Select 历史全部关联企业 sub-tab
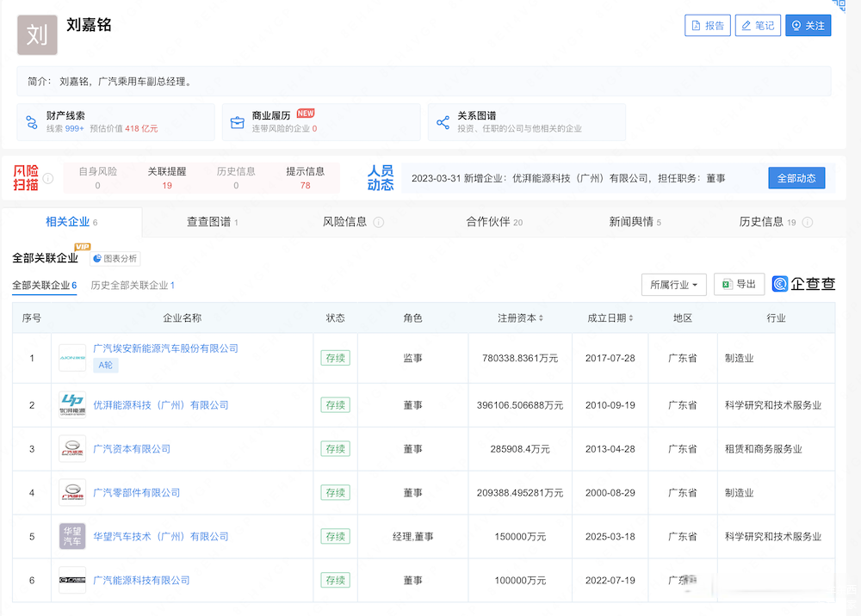Viewport: 861px width, 616px height. coord(133,286)
